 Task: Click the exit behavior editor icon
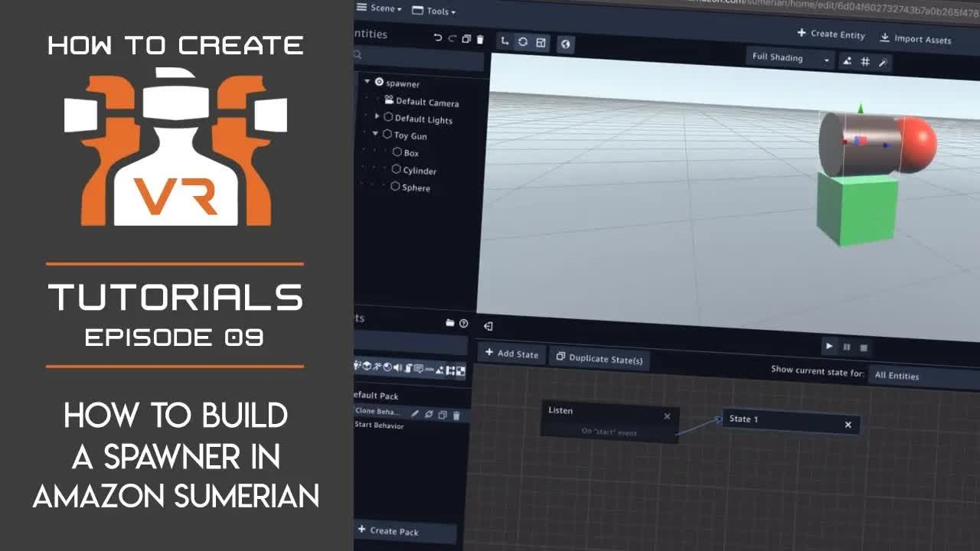pos(488,326)
